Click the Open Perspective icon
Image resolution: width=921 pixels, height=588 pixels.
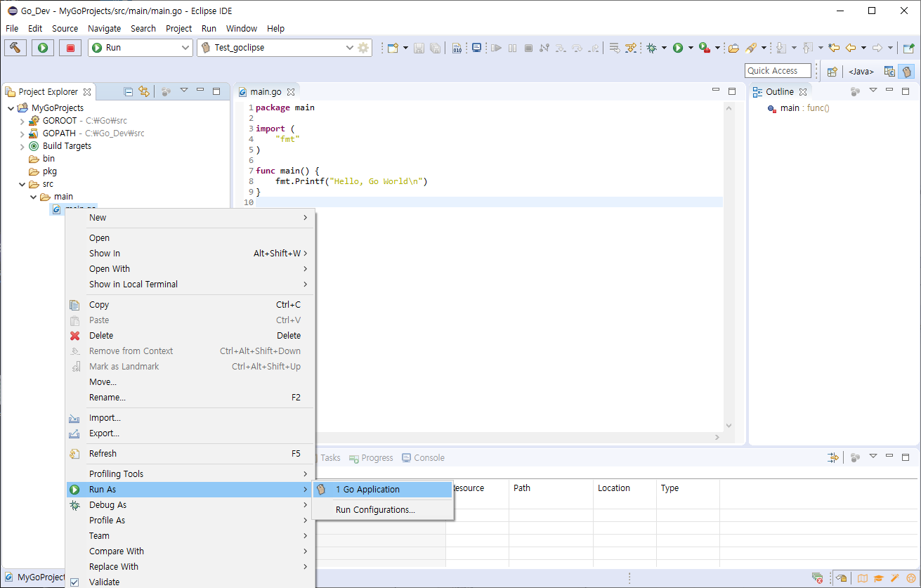[832, 71]
